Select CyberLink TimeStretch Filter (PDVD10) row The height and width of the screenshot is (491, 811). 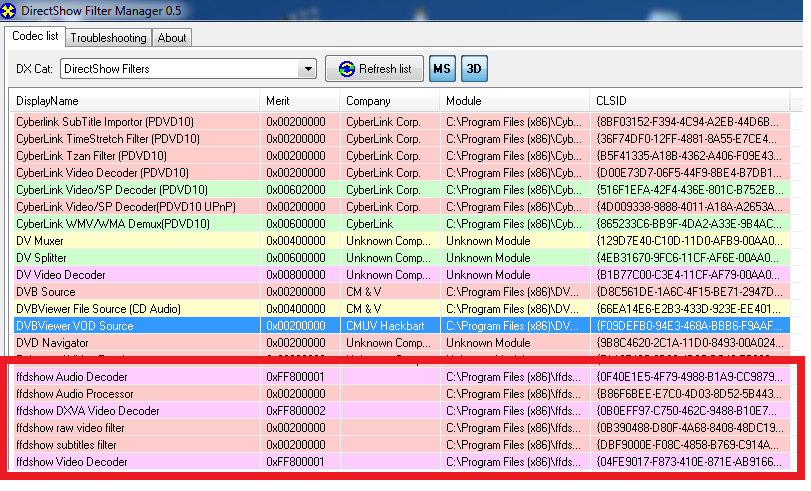[x=401, y=139]
